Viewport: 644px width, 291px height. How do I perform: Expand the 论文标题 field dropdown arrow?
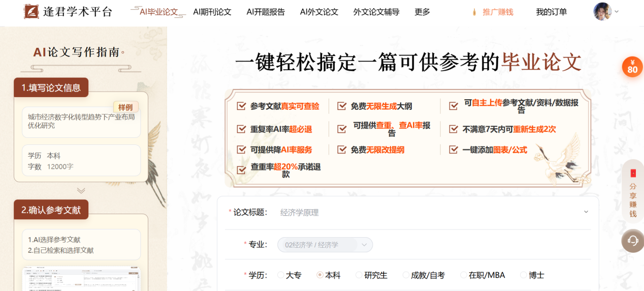pos(586,212)
